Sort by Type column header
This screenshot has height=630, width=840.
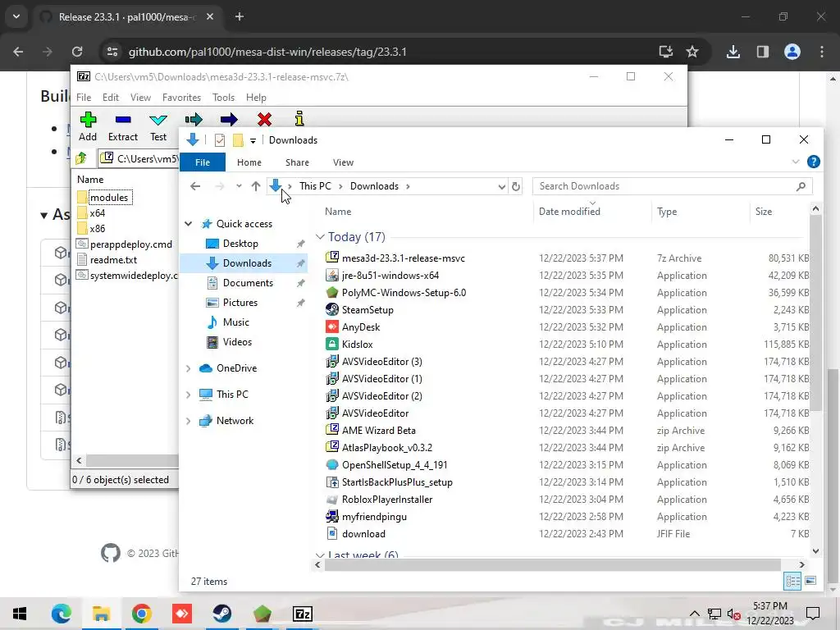[667, 212]
